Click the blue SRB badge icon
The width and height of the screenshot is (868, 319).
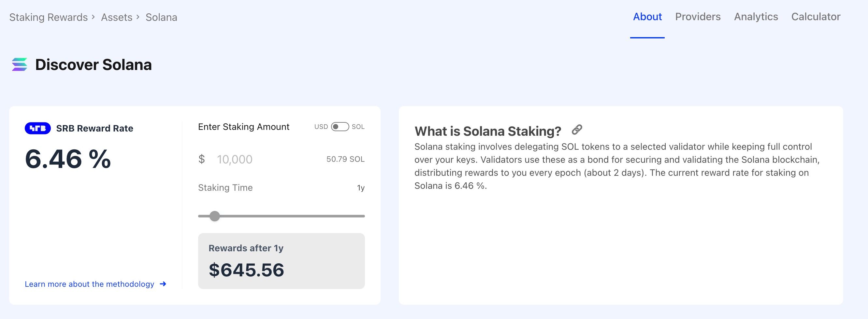point(38,128)
